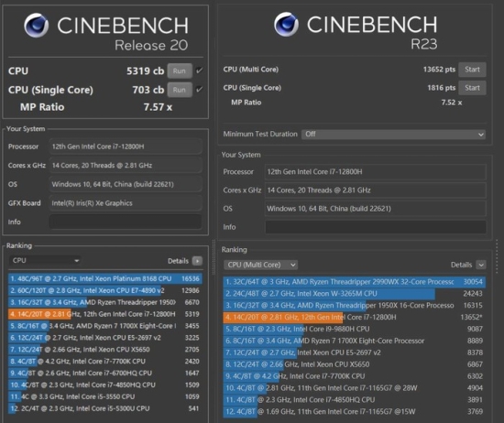Click the R23 MP Ratio value 7.52 x
The width and height of the screenshot is (504, 423).
click(x=452, y=103)
